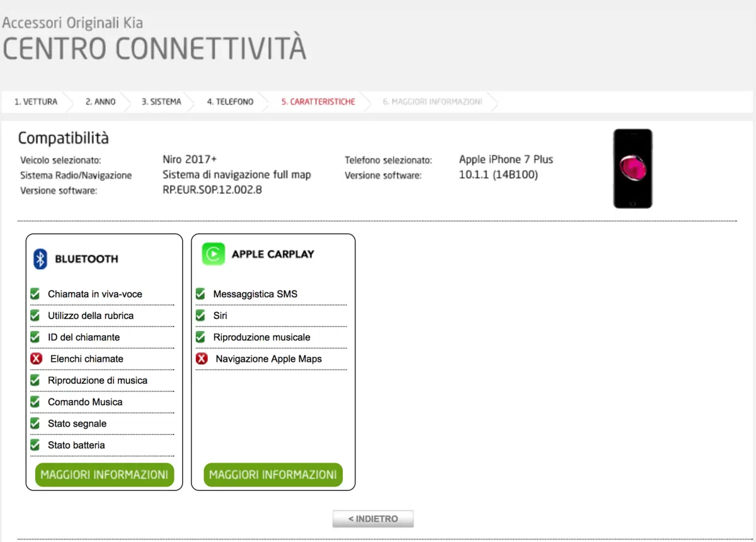Image resolution: width=756 pixels, height=542 pixels.
Task: Click Apple iPhone 7 Plus text
Action: (506, 159)
